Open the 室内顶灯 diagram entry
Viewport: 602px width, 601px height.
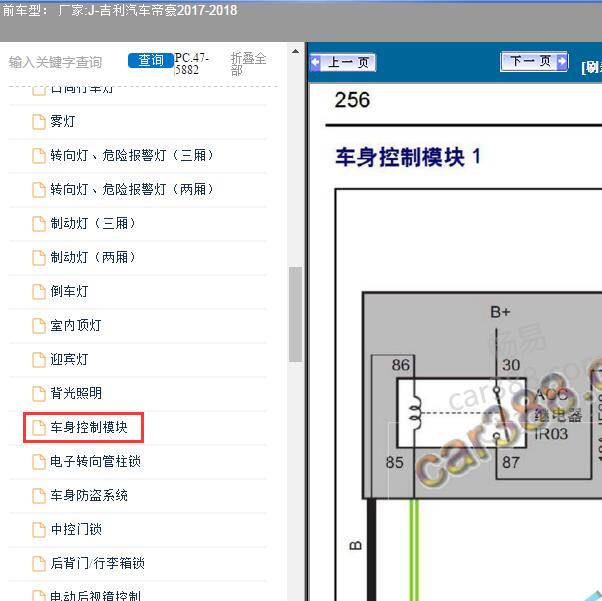pyautogui.click(x=76, y=326)
